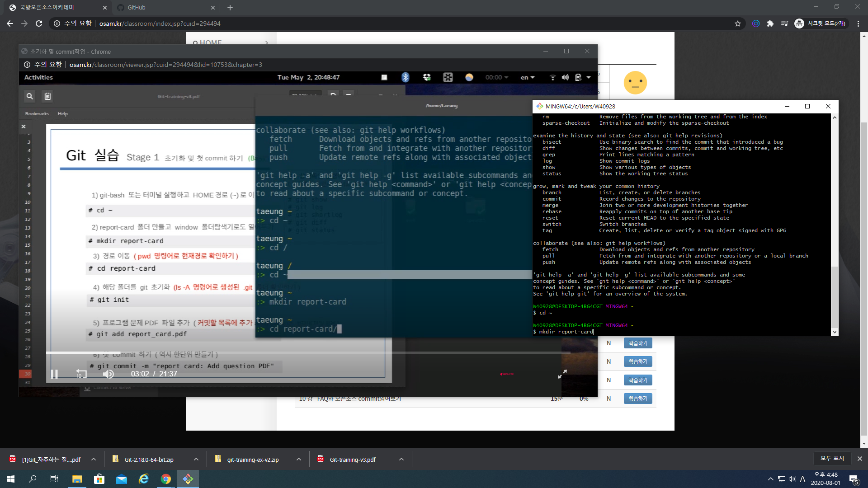The image size is (868, 488).
Task: Toggle the Korean IME input indicator
Action: pos(802,479)
